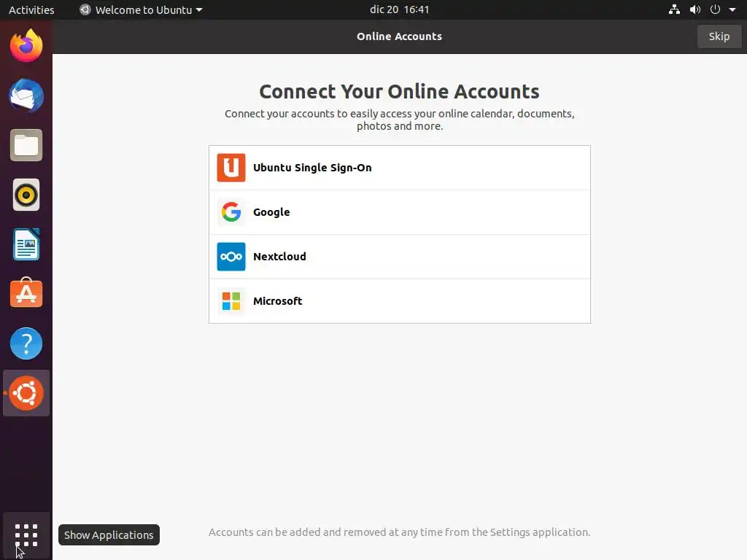Select the Microsoft account row
Screen dimensions: 747x560
coord(400,301)
